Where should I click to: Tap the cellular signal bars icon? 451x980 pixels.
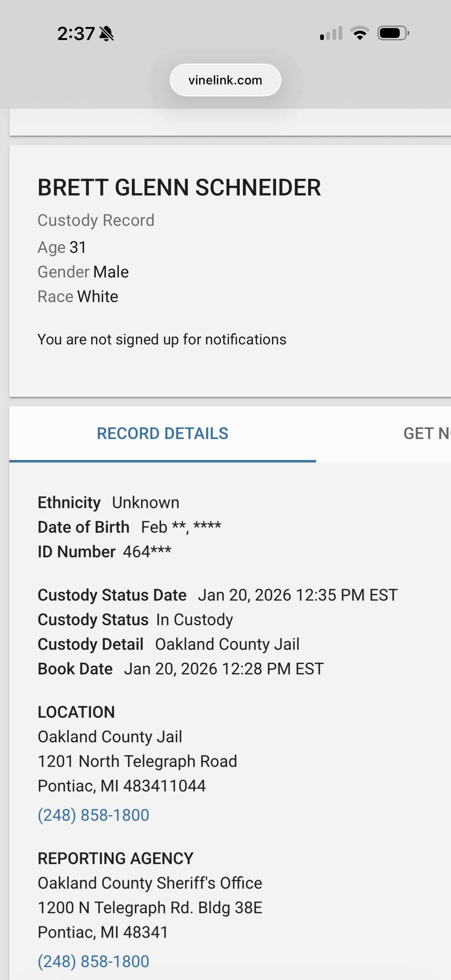pyautogui.click(x=331, y=33)
